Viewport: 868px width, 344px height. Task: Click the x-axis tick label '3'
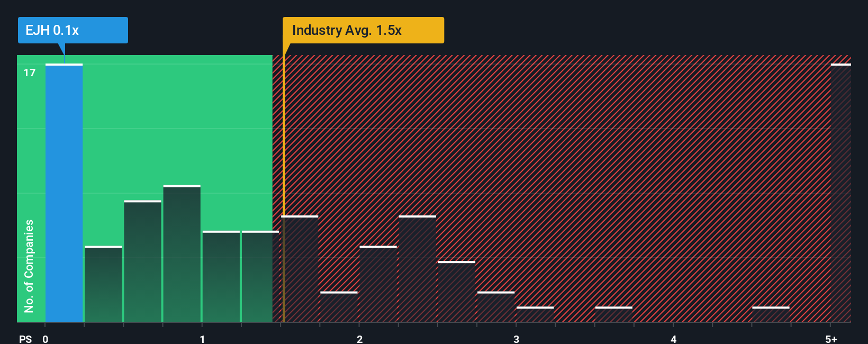point(516,339)
